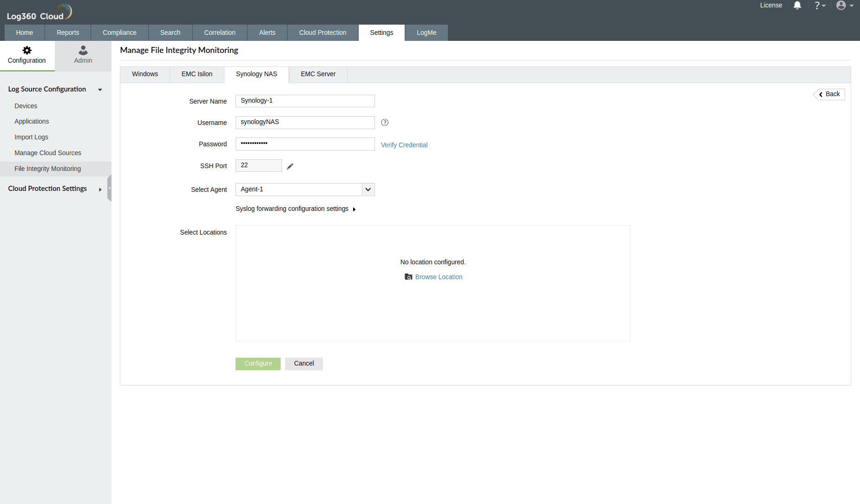Open the Select Agent dropdown

305,190
